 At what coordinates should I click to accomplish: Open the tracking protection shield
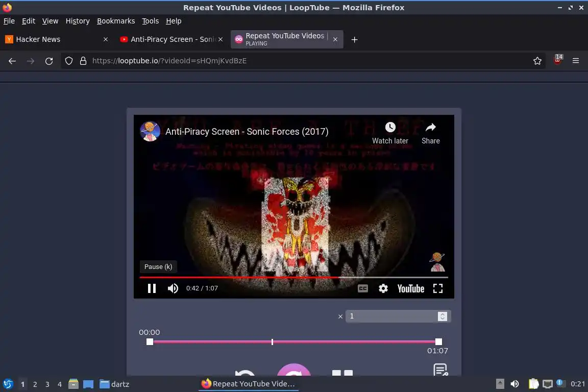[68, 61]
